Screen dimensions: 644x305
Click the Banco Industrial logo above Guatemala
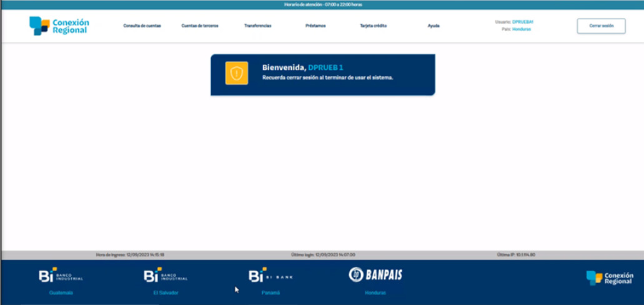[x=61, y=276]
